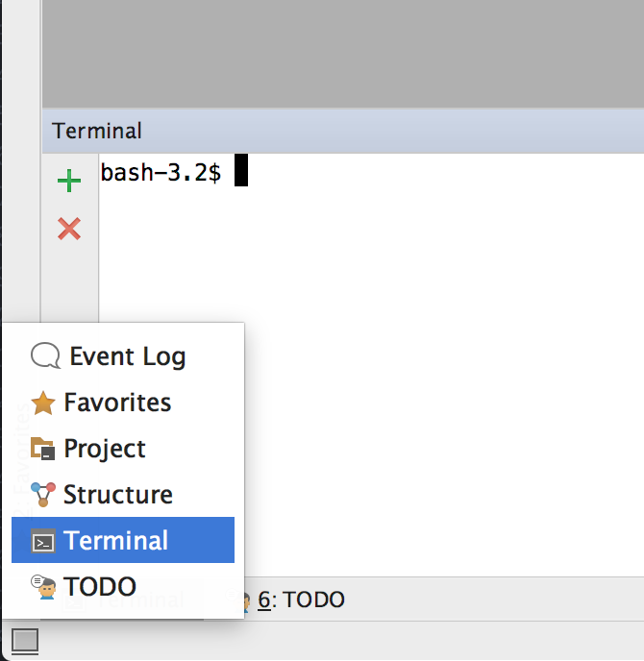Screen dimensions: 644x661
Task: Click the speech bubble Event Log icon
Action: coord(45,355)
